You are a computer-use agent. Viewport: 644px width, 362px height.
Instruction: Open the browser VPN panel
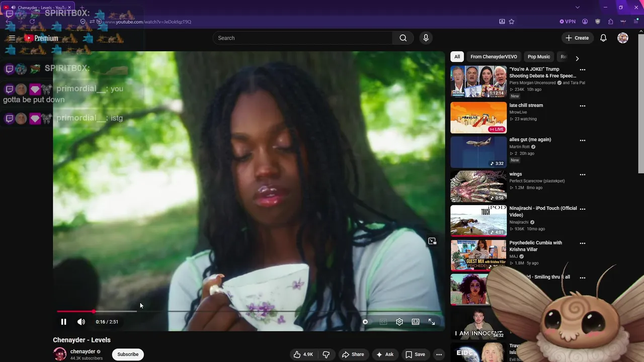point(568,22)
